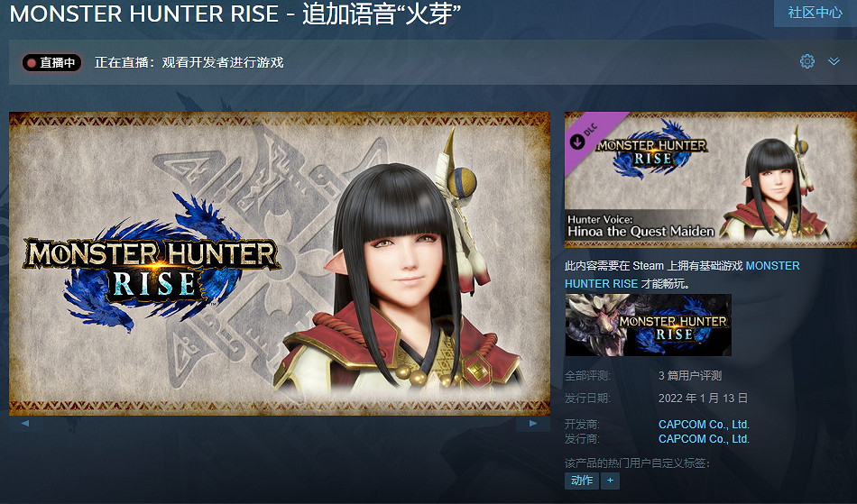Show next screenshot with right arrow
This screenshot has height=504, width=857.
(533, 423)
